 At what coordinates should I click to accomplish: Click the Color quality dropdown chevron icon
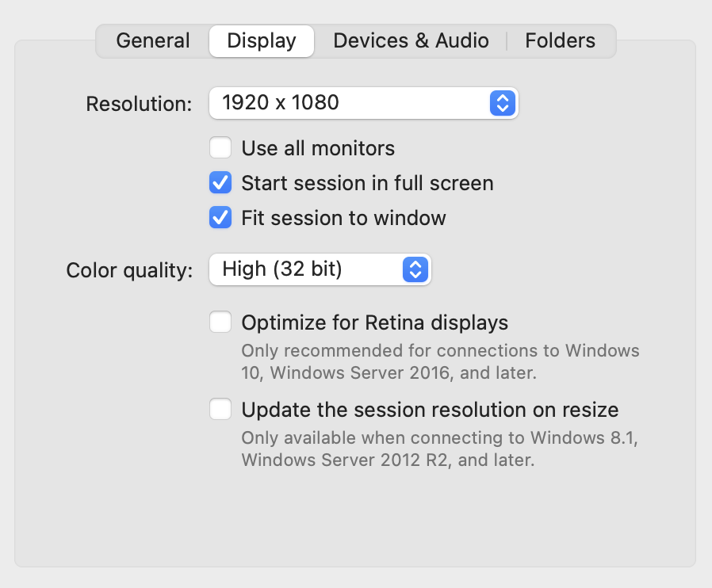click(414, 270)
